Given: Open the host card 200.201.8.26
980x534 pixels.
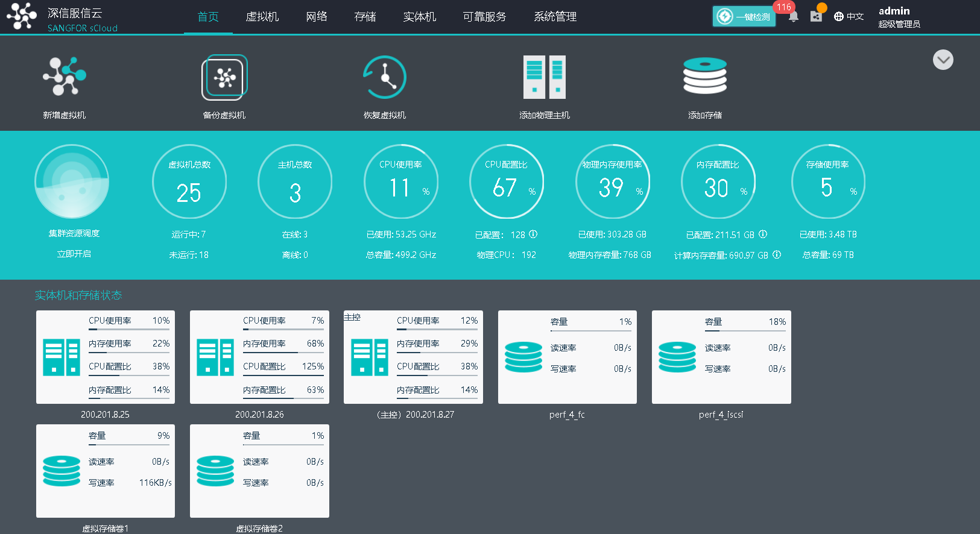Looking at the screenshot, I should [x=259, y=357].
